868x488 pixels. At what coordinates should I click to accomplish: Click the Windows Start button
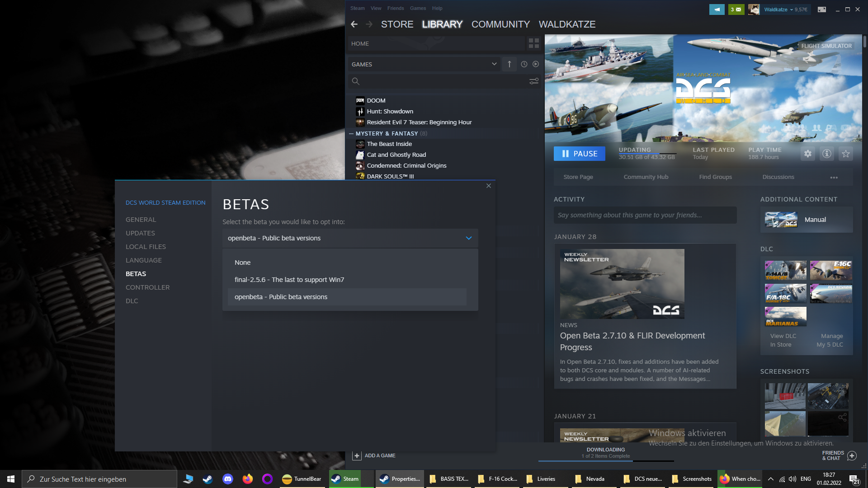11,479
